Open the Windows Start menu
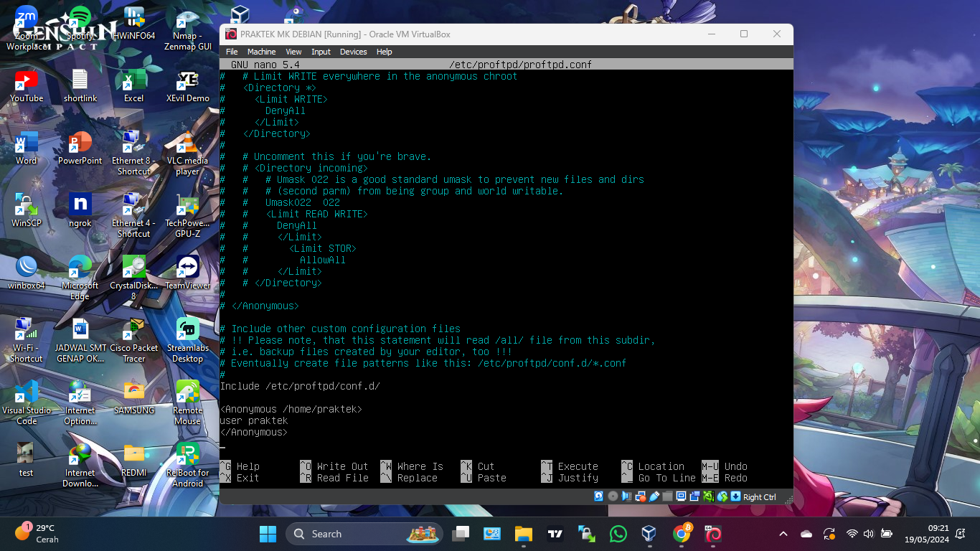 [x=268, y=534]
